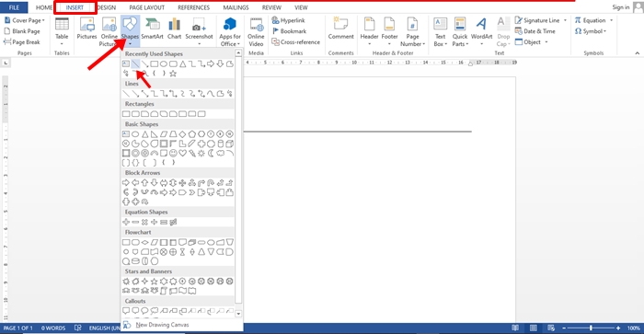Expand the Equation dropdown arrow
Image resolution: width=644 pixels, height=334 pixels.
pos(611,20)
